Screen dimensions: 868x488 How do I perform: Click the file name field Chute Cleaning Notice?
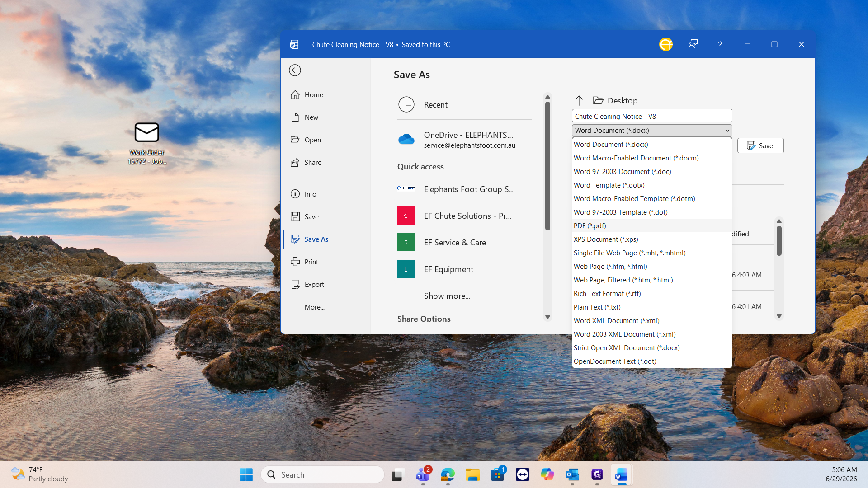click(x=651, y=116)
